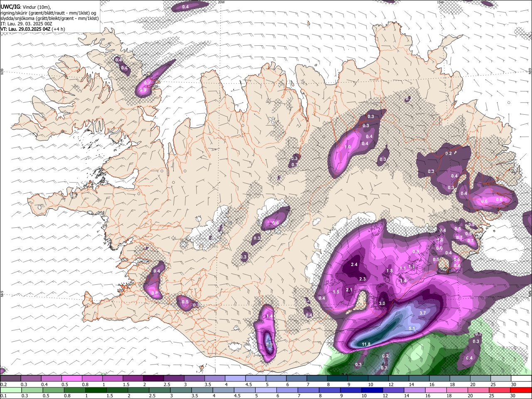
Task: Select the 3.7 precipitation value label
Action: (423, 313)
